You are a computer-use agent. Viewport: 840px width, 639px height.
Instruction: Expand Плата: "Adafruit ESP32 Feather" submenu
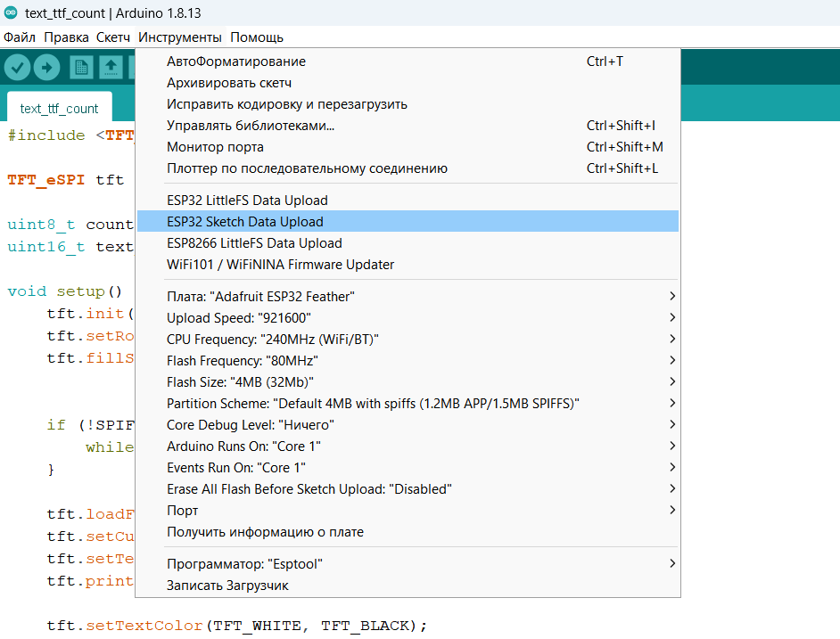pyautogui.click(x=408, y=297)
